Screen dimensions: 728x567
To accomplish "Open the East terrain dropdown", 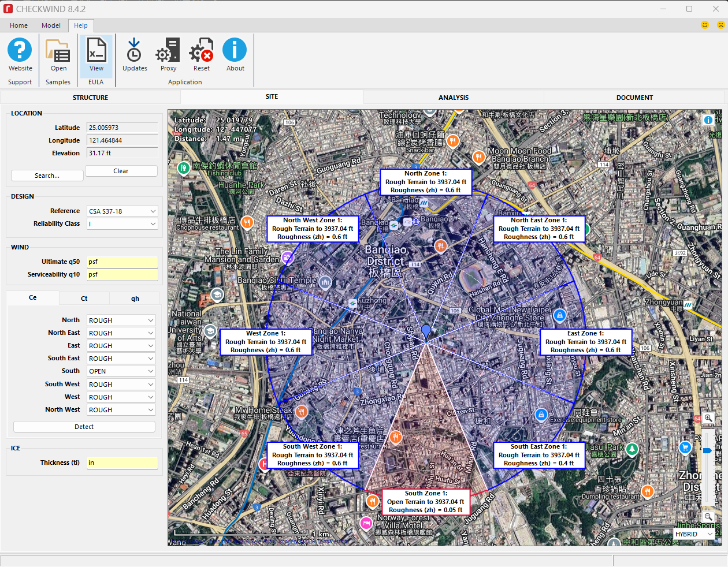I will 121,346.
